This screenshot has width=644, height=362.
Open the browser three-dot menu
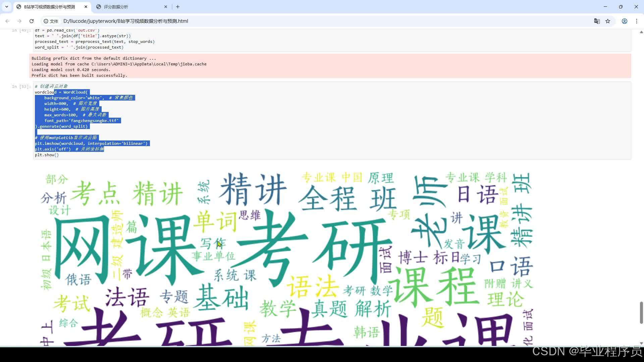click(x=637, y=21)
